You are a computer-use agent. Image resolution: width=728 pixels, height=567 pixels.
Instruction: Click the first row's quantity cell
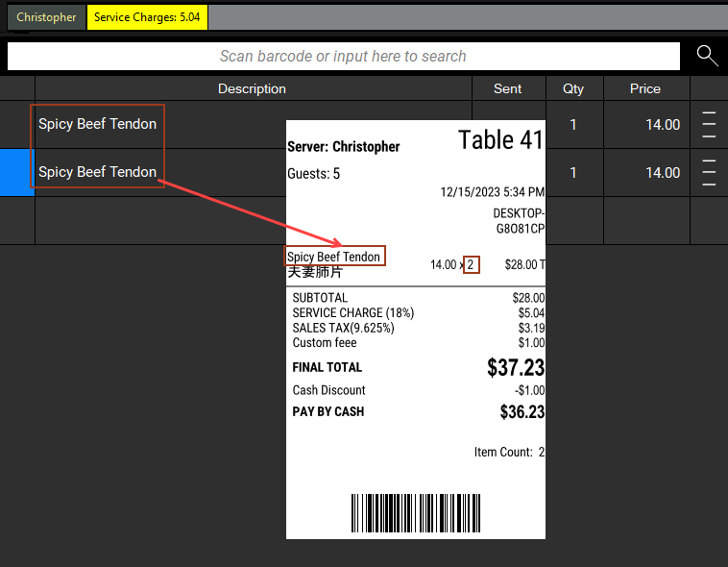[573, 125]
